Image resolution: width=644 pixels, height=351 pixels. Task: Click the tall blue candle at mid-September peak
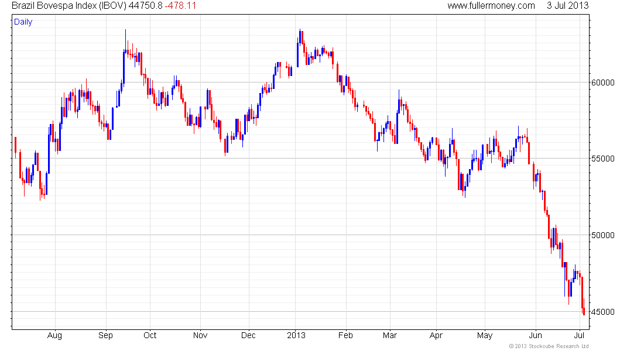[124, 67]
